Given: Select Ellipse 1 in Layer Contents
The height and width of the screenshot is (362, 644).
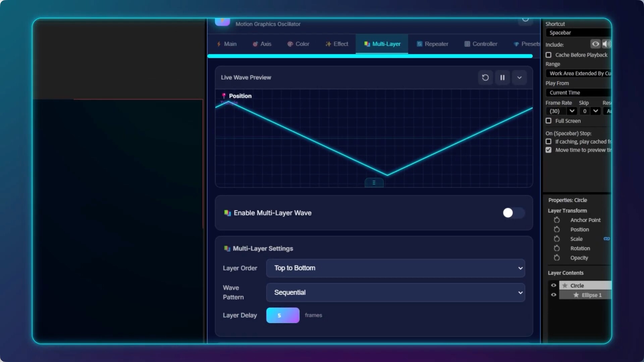Looking at the screenshot, I should (591, 295).
